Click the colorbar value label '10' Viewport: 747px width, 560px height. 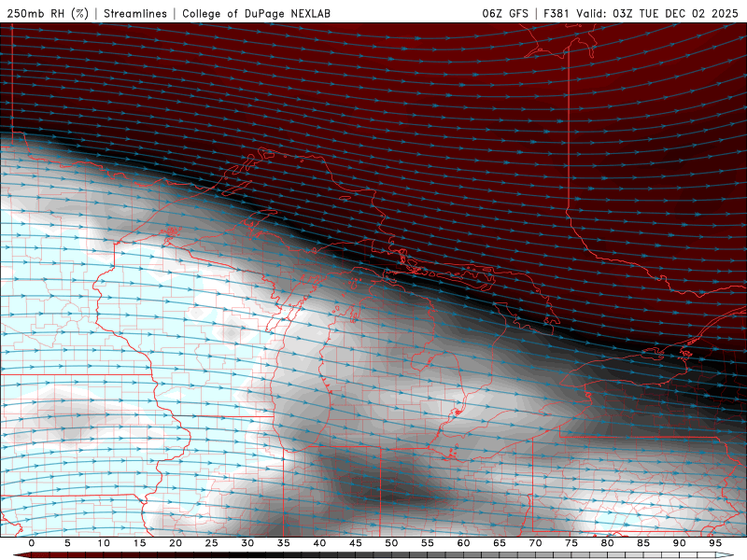click(104, 543)
